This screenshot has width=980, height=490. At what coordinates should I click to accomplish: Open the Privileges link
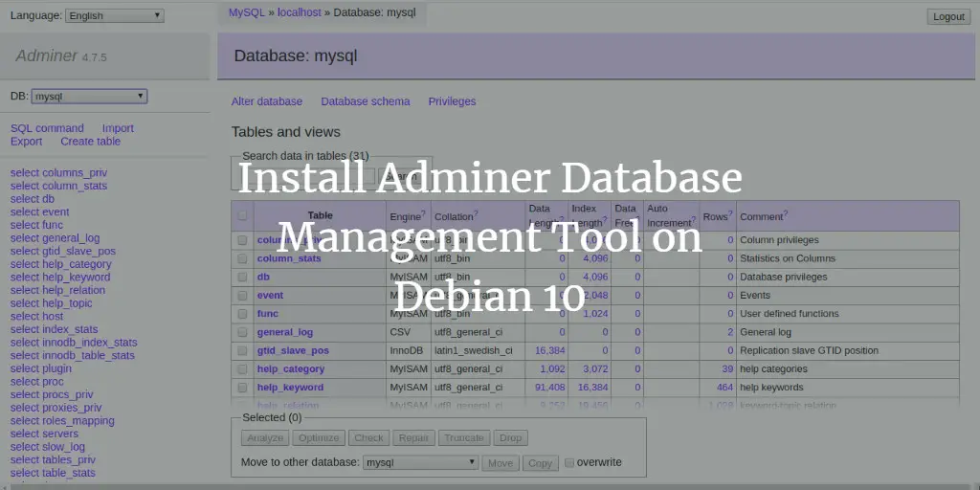452,101
